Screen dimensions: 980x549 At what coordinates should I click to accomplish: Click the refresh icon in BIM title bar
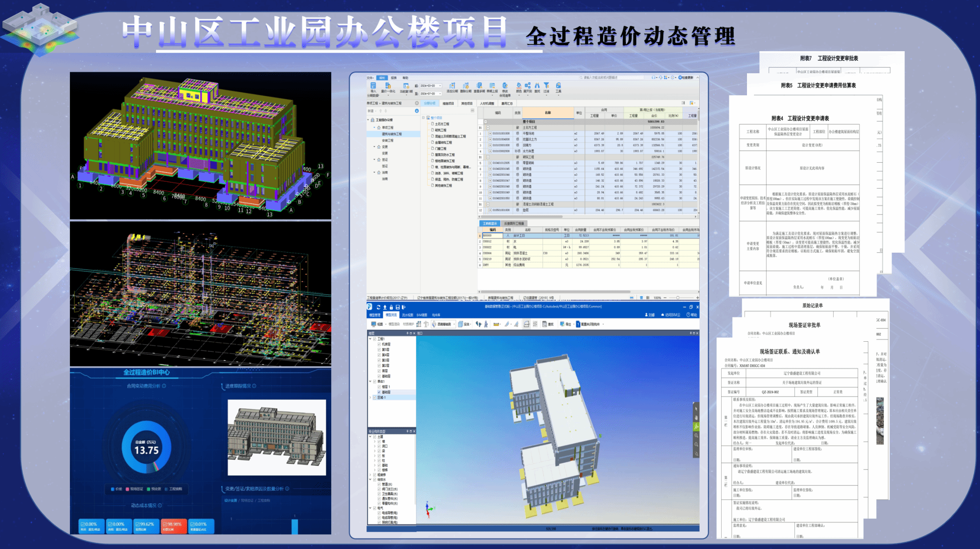coord(378,307)
